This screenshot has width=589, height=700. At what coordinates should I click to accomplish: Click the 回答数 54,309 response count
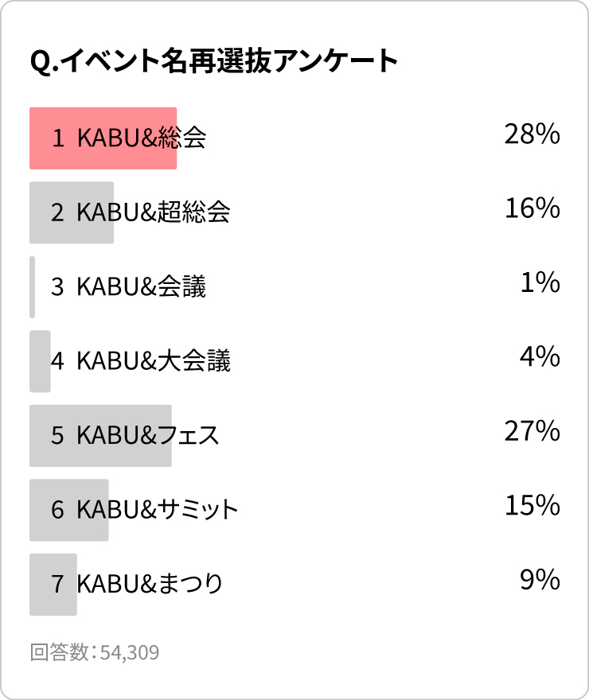[x=95, y=653]
